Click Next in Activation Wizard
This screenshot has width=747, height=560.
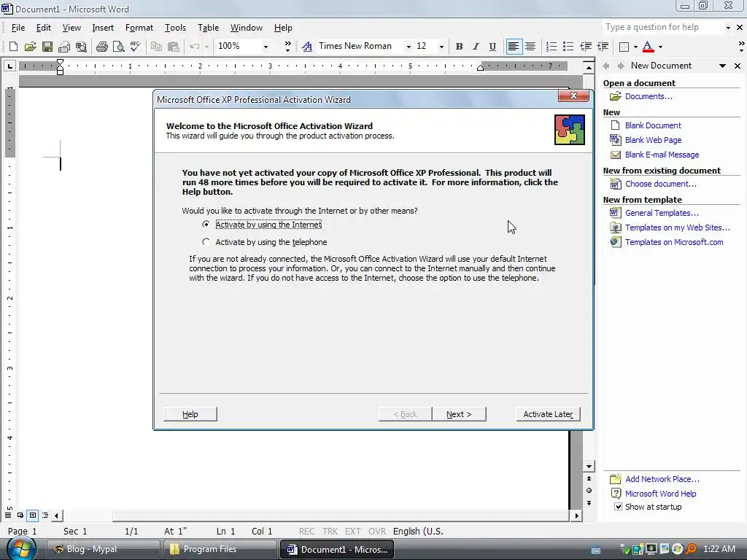(459, 414)
